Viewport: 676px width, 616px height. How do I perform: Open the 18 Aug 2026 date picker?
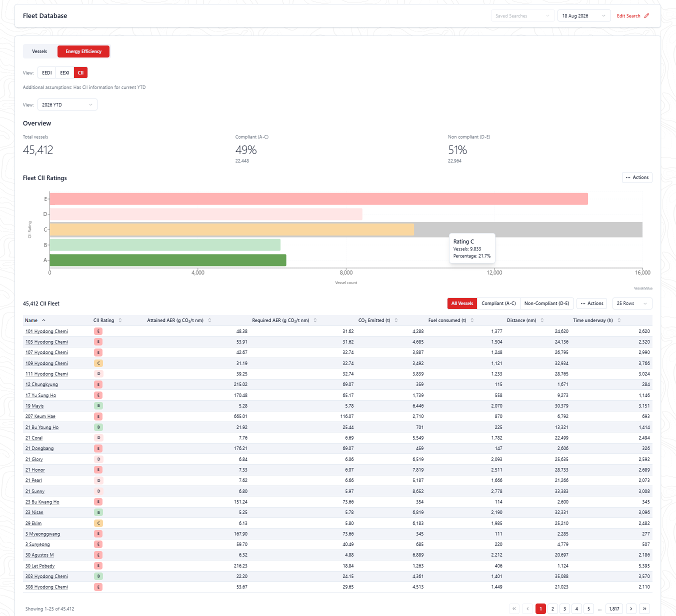584,16
